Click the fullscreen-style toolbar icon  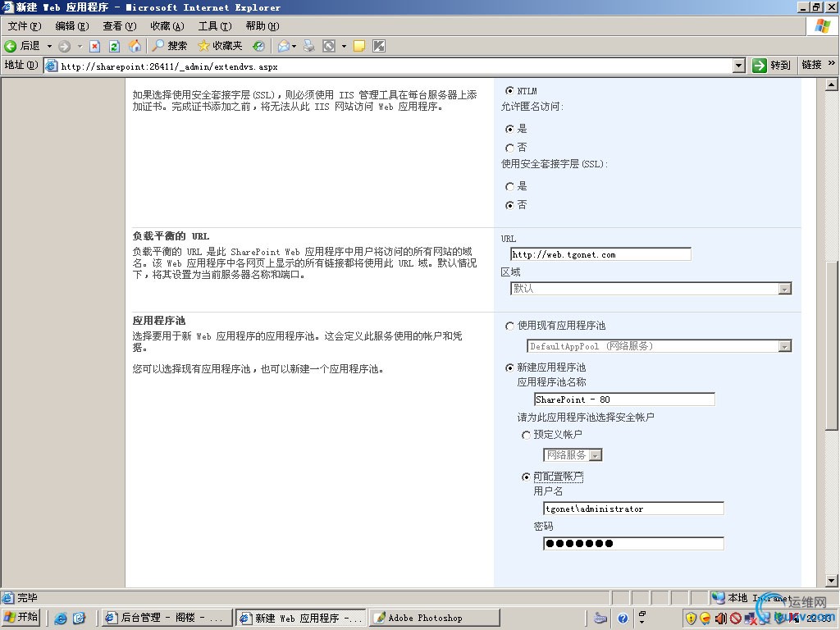click(329, 47)
